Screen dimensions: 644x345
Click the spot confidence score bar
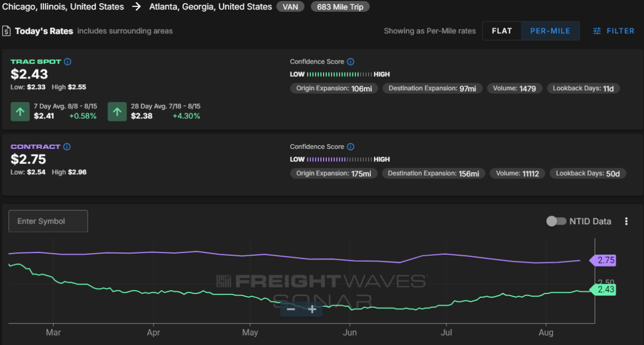tap(340, 74)
